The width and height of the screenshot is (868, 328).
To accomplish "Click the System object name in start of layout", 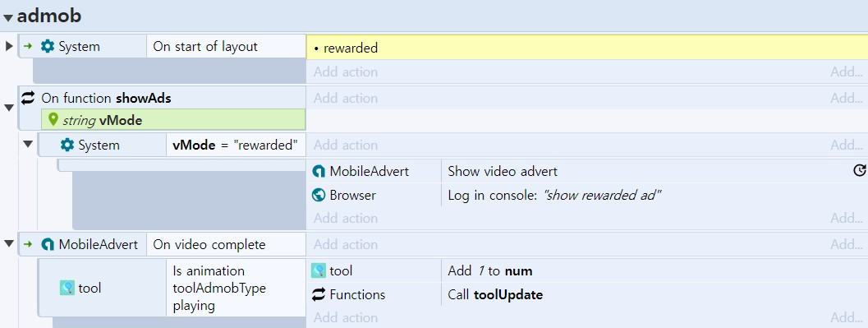I will coord(79,47).
